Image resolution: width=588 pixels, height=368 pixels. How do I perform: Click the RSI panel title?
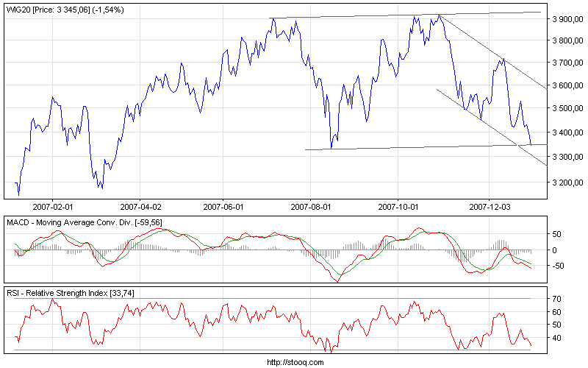(71, 293)
